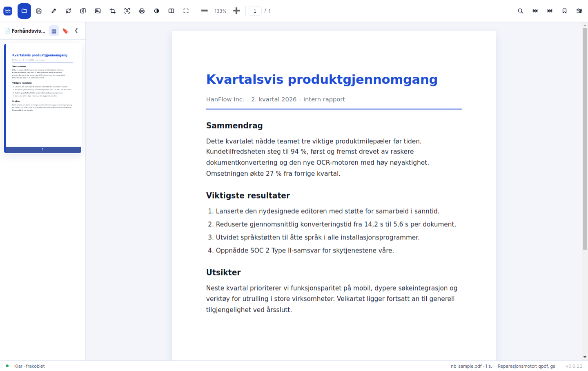Screen dimensions: 588x371
Task: Click the line 'tilgjengelighet ved årsslutt.'
Action: tap(249, 310)
